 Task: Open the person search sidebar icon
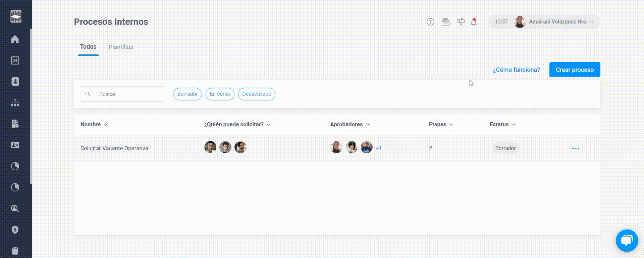(15, 208)
